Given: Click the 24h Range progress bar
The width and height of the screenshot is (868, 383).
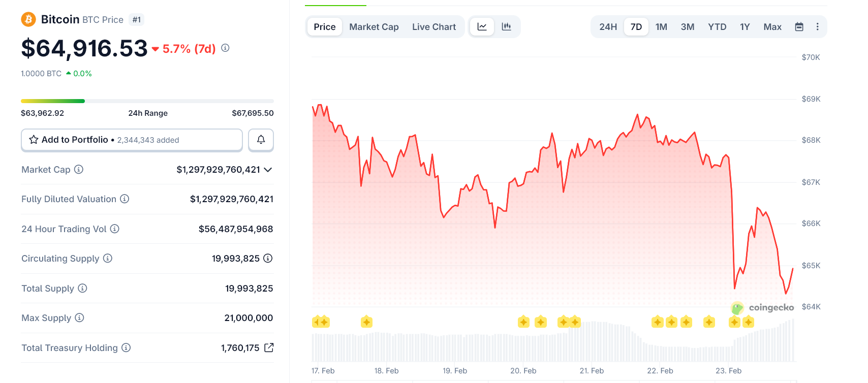Looking at the screenshot, I should pyautogui.click(x=147, y=101).
